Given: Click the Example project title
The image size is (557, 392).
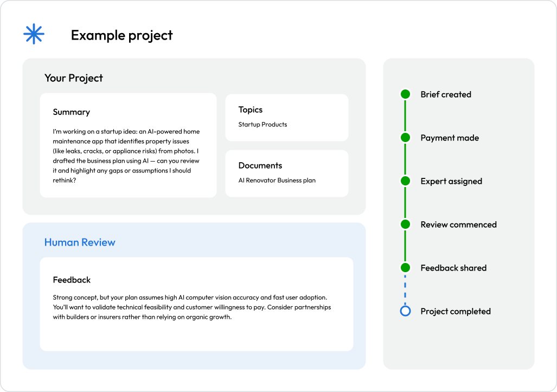Looking at the screenshot, I should tap(121, 35).
